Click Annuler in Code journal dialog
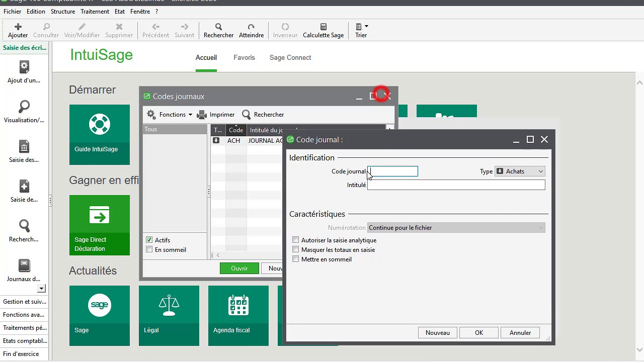The width and height of the screenshot is (644, 362). pos(520,333)
